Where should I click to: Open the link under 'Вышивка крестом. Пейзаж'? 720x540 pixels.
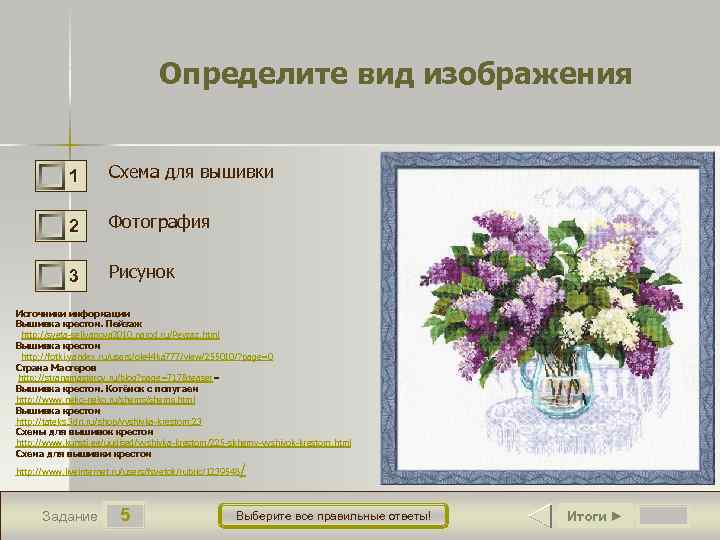[x=120, y=335]
